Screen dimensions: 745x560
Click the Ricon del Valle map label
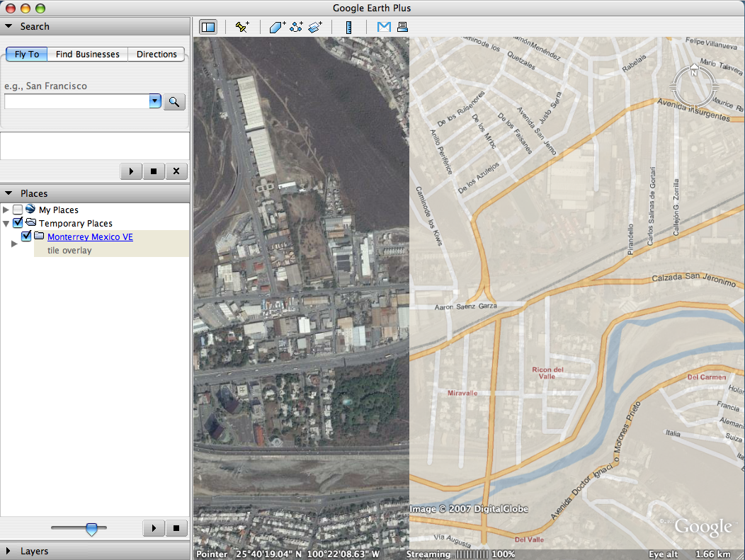point(547,373)
